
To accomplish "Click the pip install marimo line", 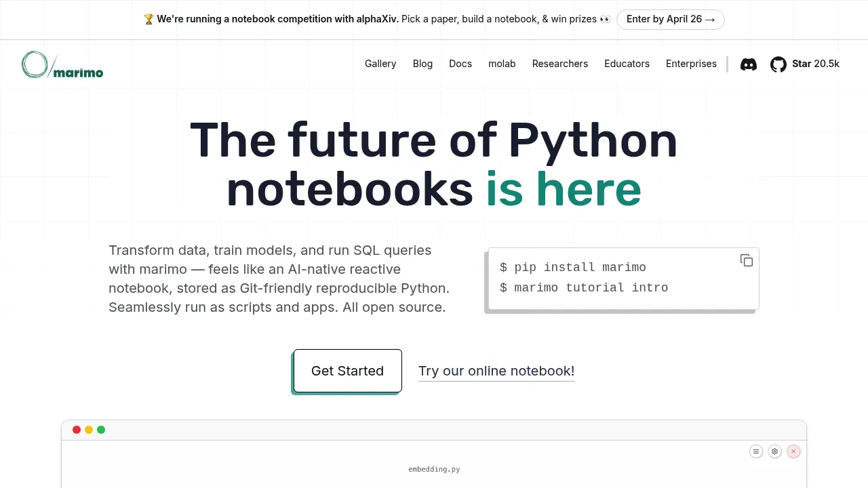I will point(573,267).
